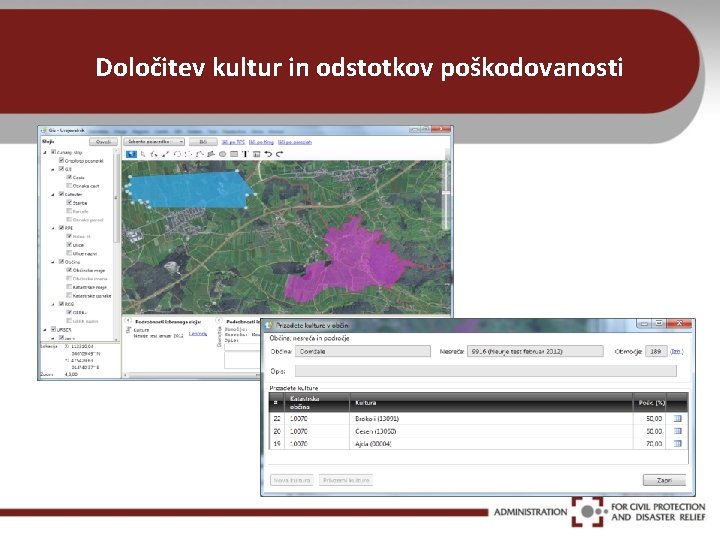Click the Išči button beside the dropdown
Image resolution: width=720 pixels, height=540 pixels.
pos(203,142)
